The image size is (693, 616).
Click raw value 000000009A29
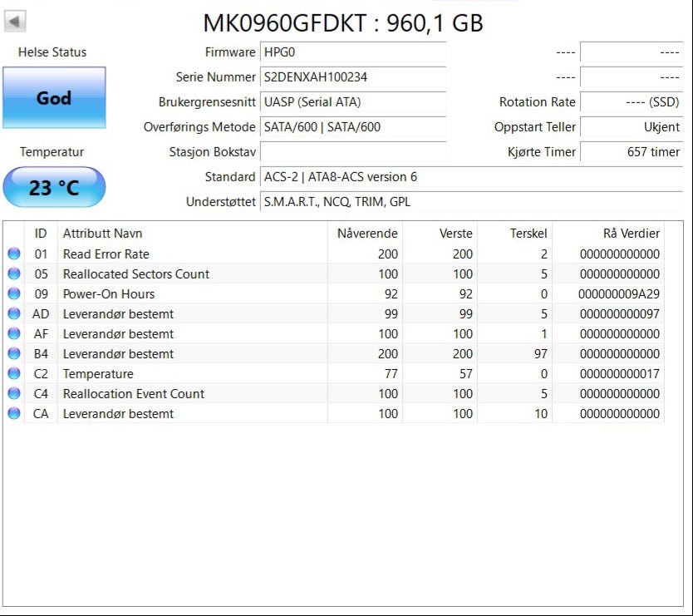(x=619, y=293)
